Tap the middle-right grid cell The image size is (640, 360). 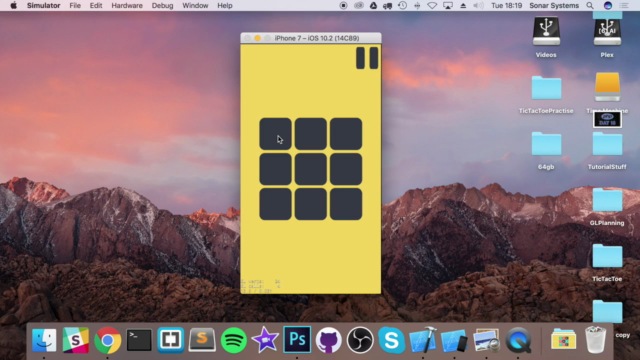click(x=346, y=169)
